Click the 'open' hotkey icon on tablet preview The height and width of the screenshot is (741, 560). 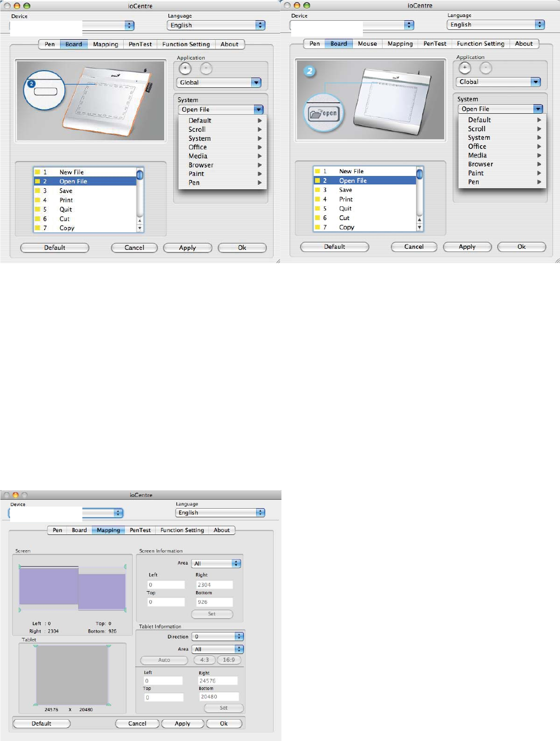[x=324, y=113]
